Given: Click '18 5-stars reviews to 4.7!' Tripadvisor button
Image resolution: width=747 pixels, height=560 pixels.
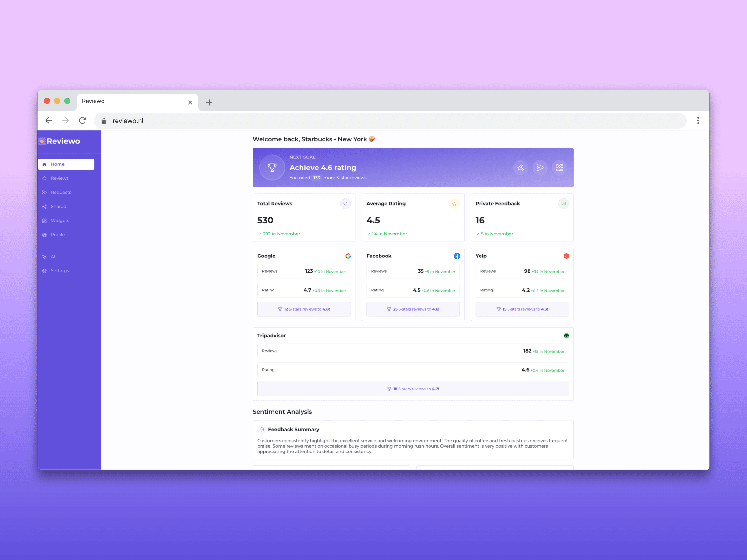Looking at the screenshot, I should click(x=413, y=388).
